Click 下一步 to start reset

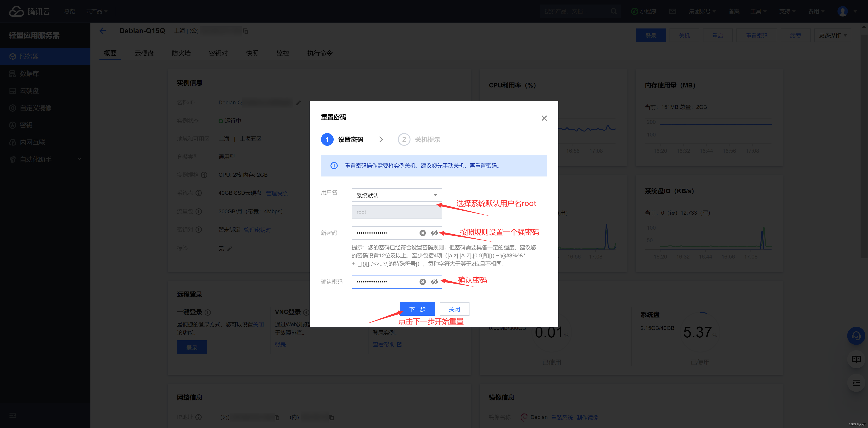[417, 309]
